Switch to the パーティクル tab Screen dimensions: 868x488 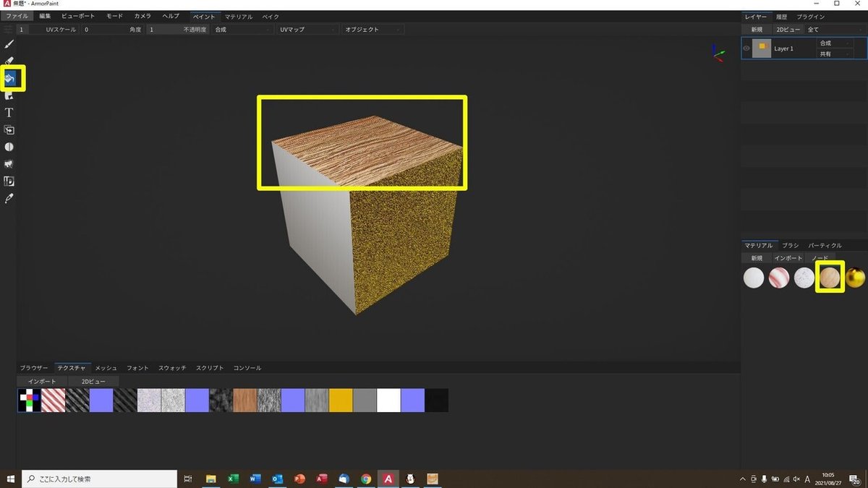point(825,245)
